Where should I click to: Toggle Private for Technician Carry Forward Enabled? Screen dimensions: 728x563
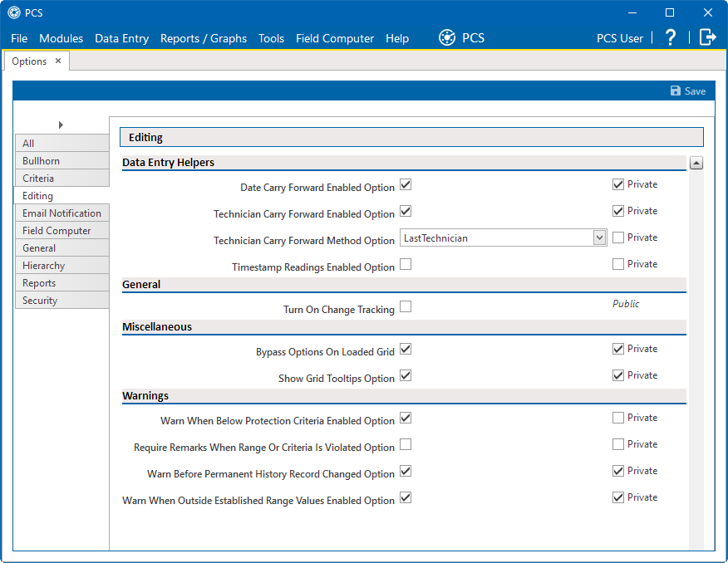click(x=618, y=211)
